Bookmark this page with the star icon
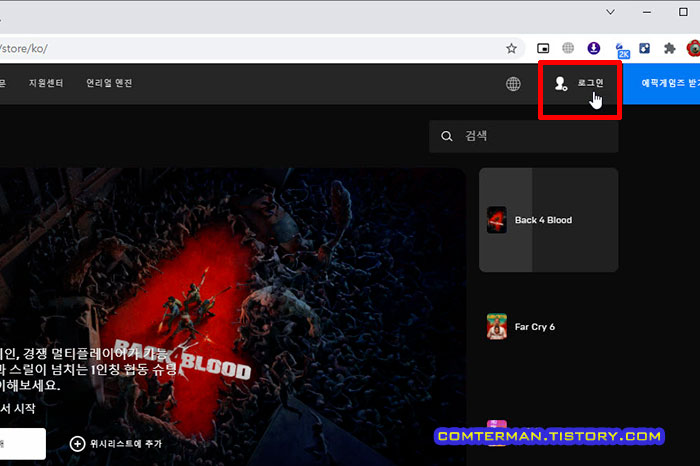The width and height of the screenshot is (700, 466). tap(511, 48)
